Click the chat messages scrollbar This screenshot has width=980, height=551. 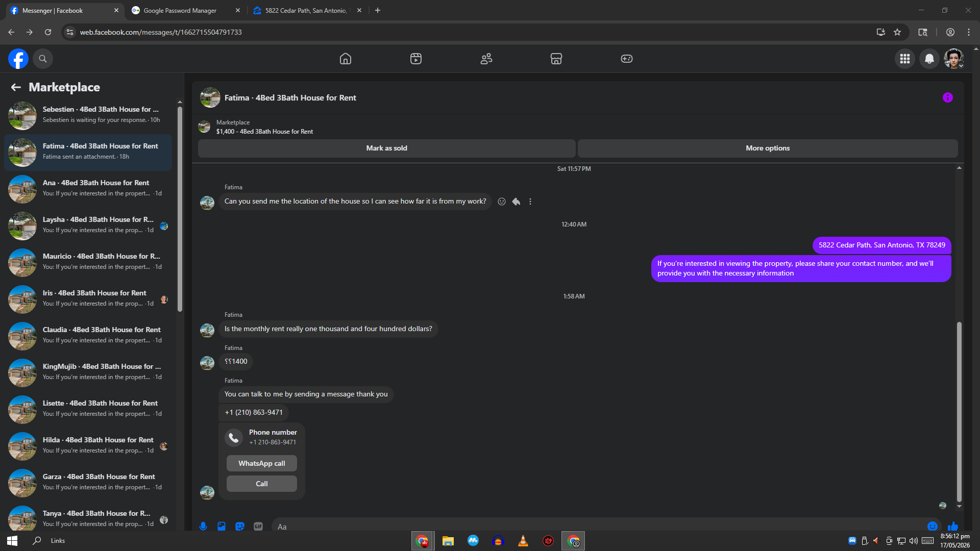coord(959,412)
